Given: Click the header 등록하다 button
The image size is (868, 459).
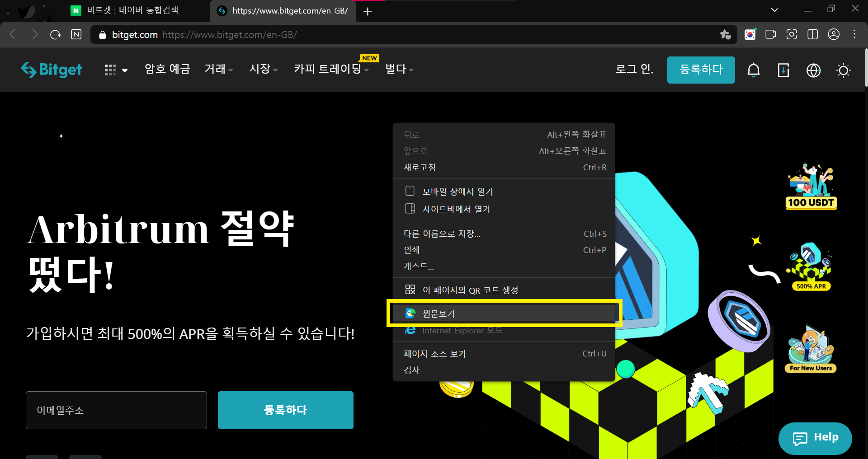Looking at the screenshot, I should point(701,70).
